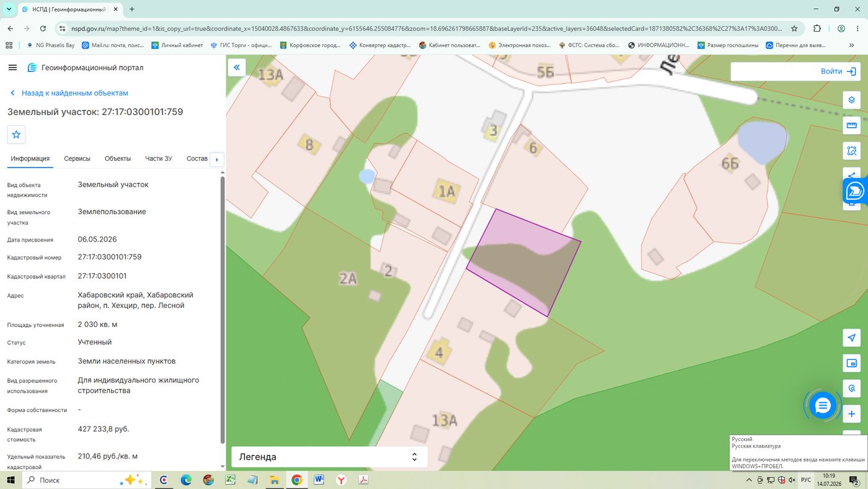Open the Объекты tab
Screen dimensions: 868x489
pyautogui.click(x=118, y=159)
